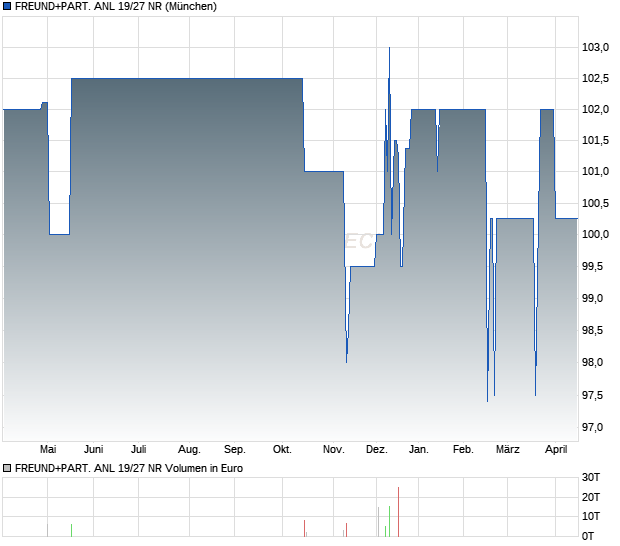Viewport: 620px width, 546px height.
Task: Click the März month label
Action: 508,450
